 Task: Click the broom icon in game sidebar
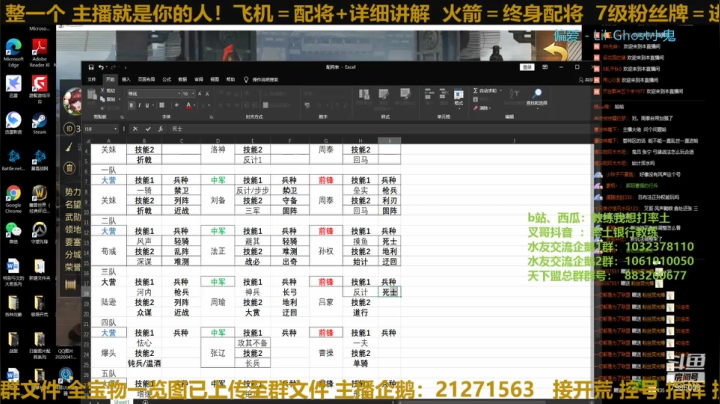(69, 147)
